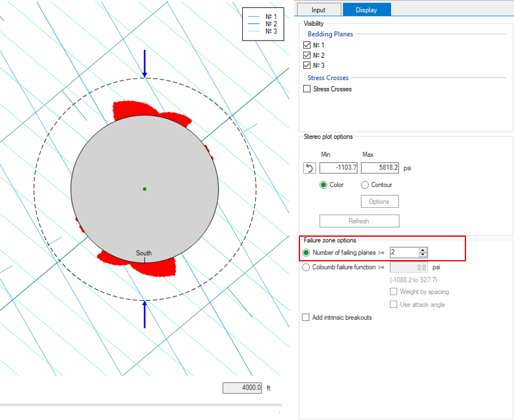The image size is (514, 420).
Task: Select the Display tab
Action: tap(366, 10)
